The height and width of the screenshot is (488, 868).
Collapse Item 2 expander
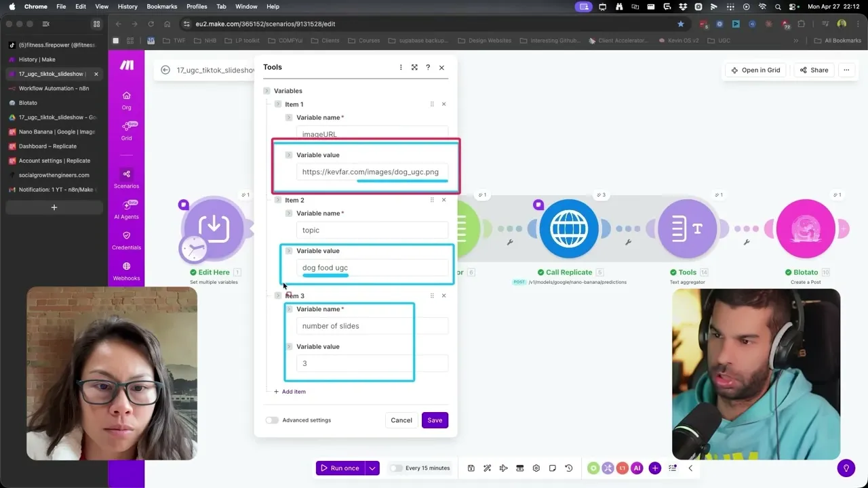[278, 200]
